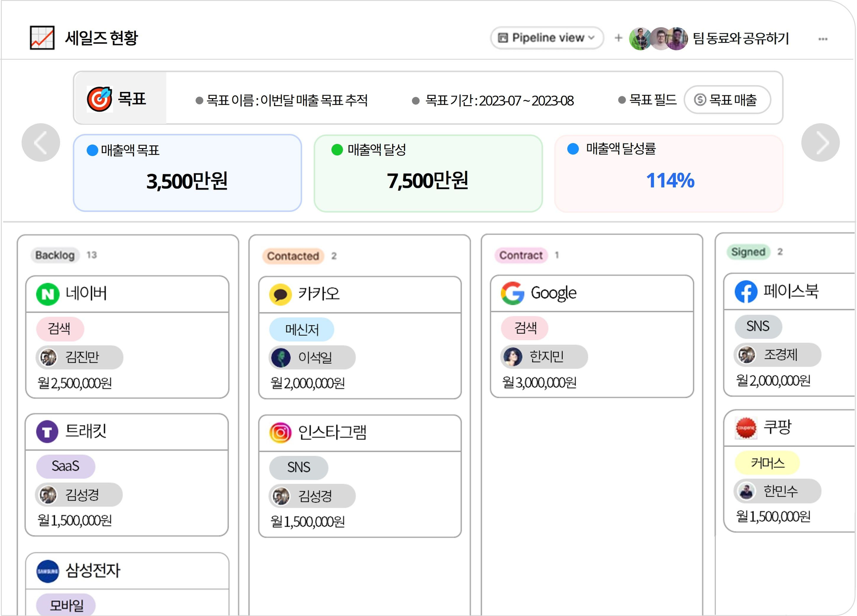Click the KakaoTalk logo icon
This screenshot has width=857, height=616.
coord(280,294)
